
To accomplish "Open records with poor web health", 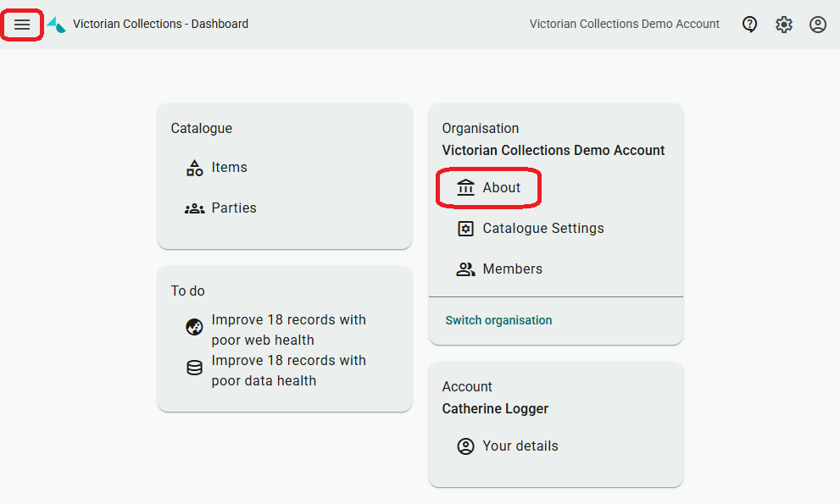I will coord(289,330).
